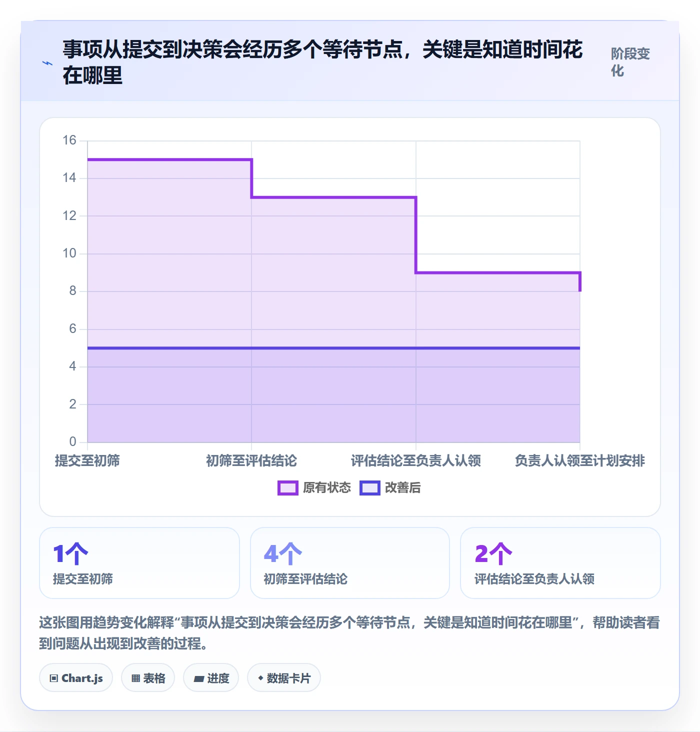The width and height of the screenshot is (700, 732).
Task: Click the purple 原有状态 stepped line at 15
Action: tap(169, 159)
